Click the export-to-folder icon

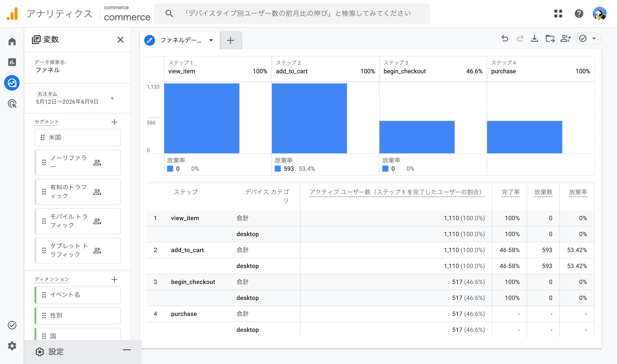click(550, 39)
